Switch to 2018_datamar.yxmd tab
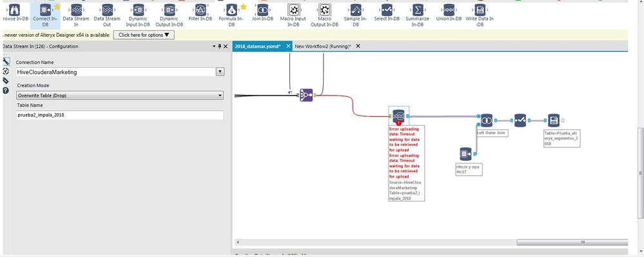Viewport: 644px width, 257px height. point(258,46)
